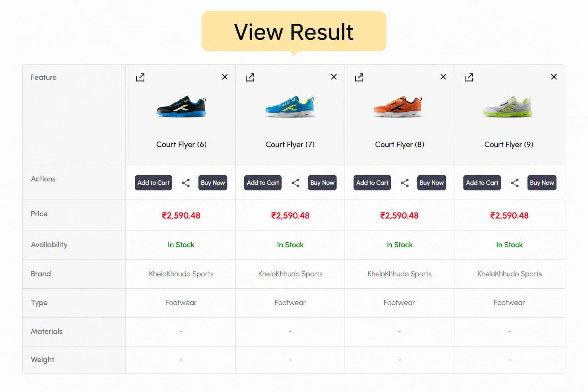
Task: Share the Court Flyer (6) product
Action: click(x=186, y=183)
